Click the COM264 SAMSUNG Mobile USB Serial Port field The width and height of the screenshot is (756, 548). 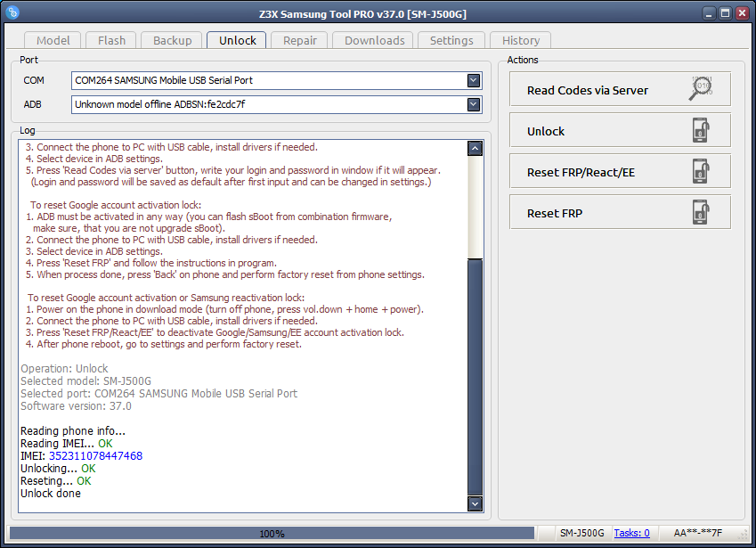(277, 80)
